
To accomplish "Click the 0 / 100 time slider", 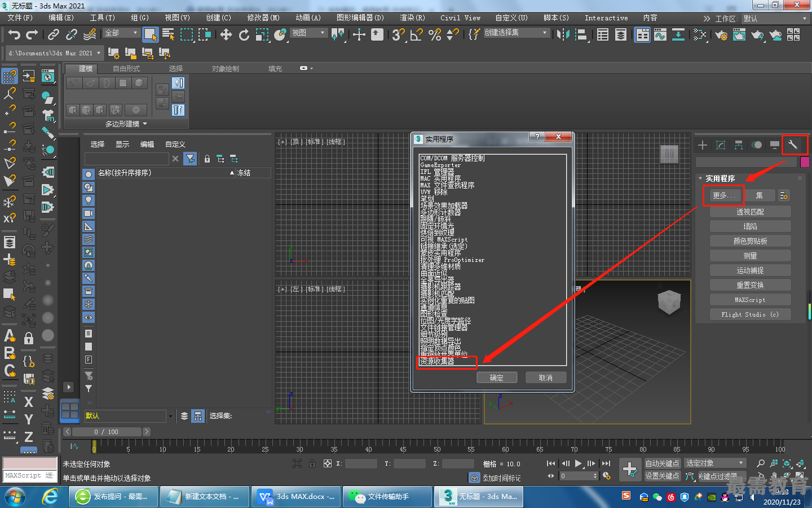I will pyautogui.click(x=107, y=432).
